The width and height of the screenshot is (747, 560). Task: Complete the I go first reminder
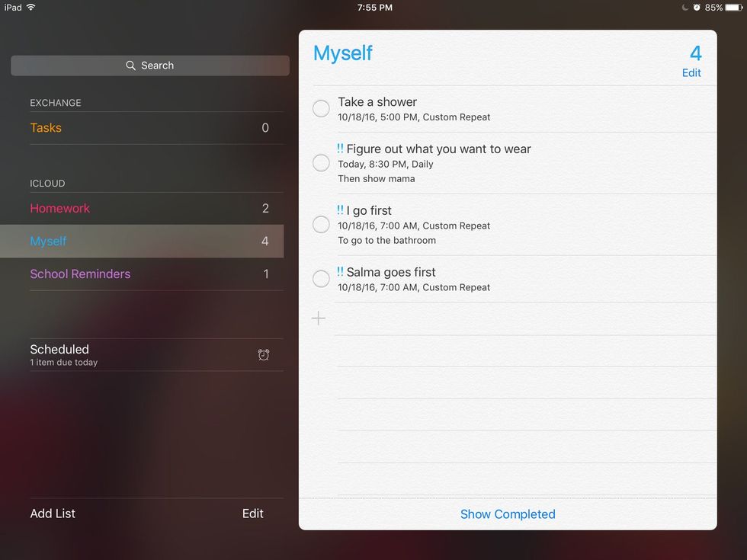point(322,225)
